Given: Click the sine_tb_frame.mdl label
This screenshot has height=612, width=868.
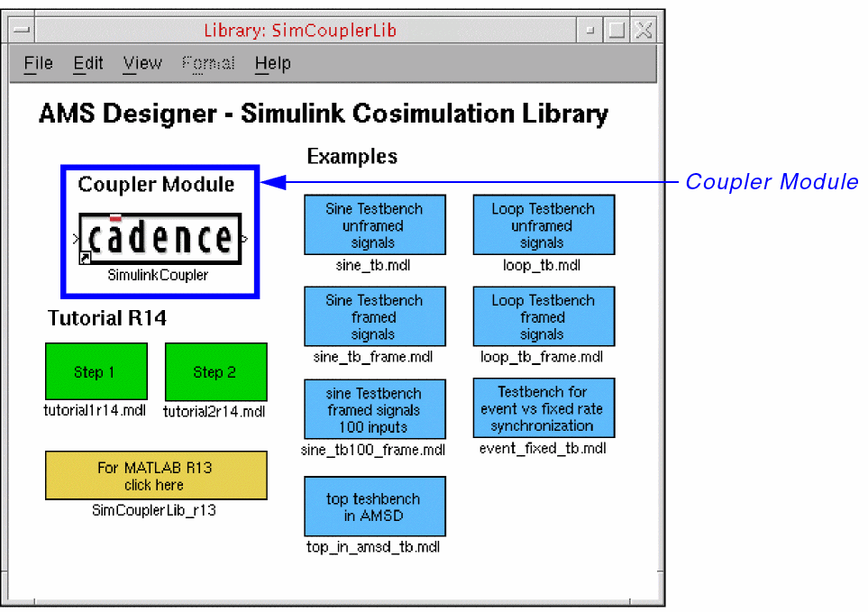Looking at the screenshot, I should pos(373,358).
